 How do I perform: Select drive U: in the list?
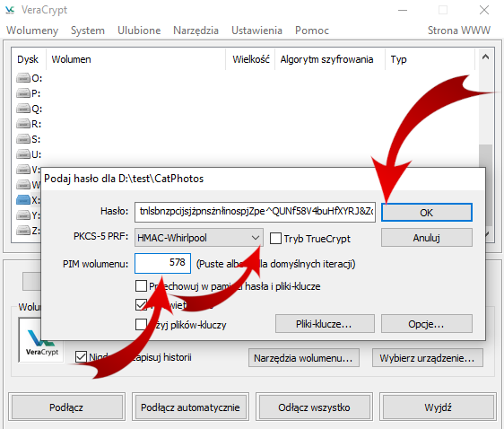29,154
